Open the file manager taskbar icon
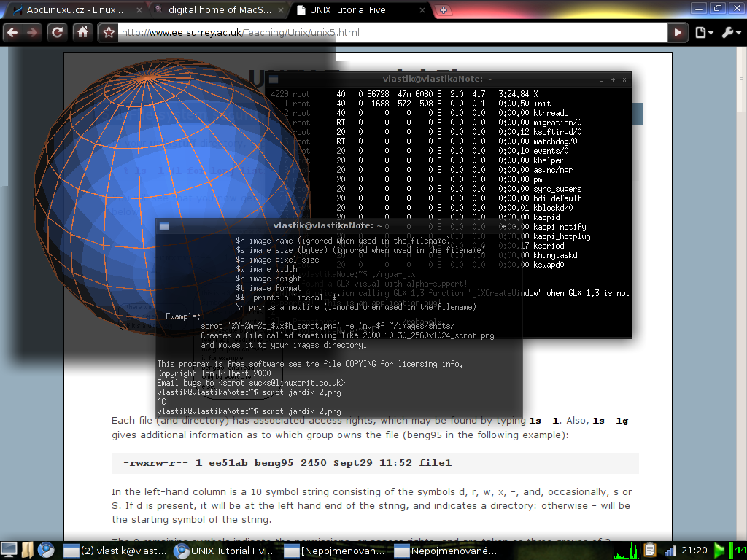Screen dimensions: 747x560 coord(28,550)
